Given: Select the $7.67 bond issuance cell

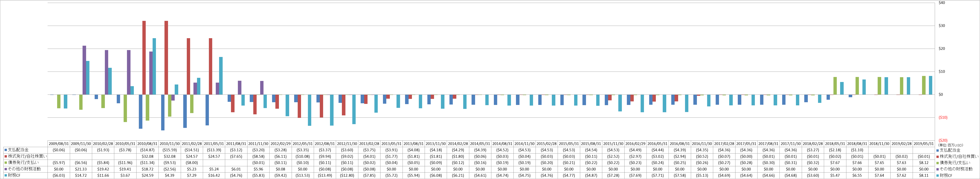Looking at the screenshot, I should click(835, 163).
